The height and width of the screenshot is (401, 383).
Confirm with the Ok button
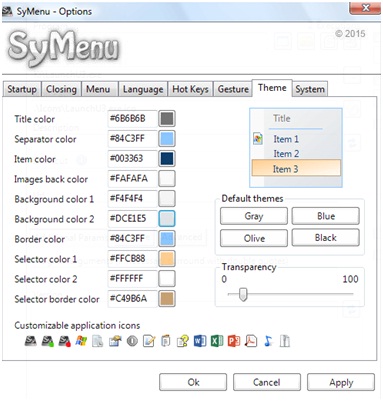193,382
